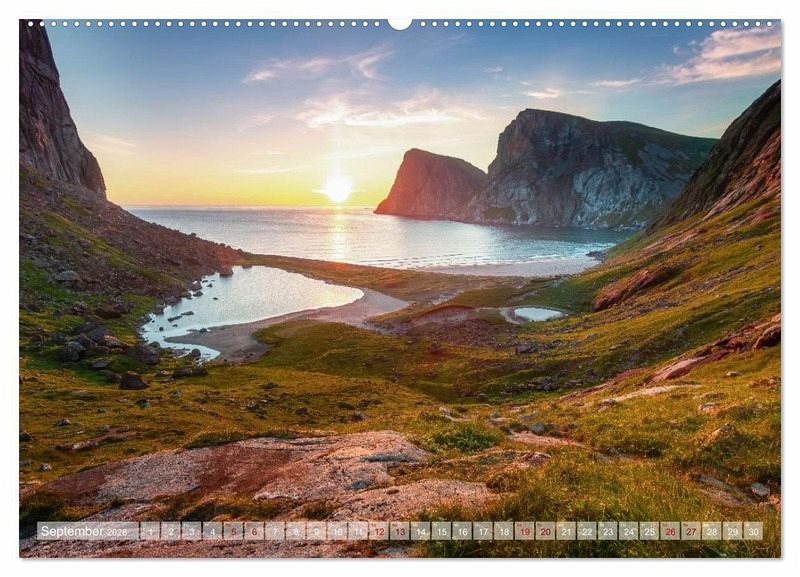
Task: Select day 22 in the calendar strip
Action: point(587,531)
